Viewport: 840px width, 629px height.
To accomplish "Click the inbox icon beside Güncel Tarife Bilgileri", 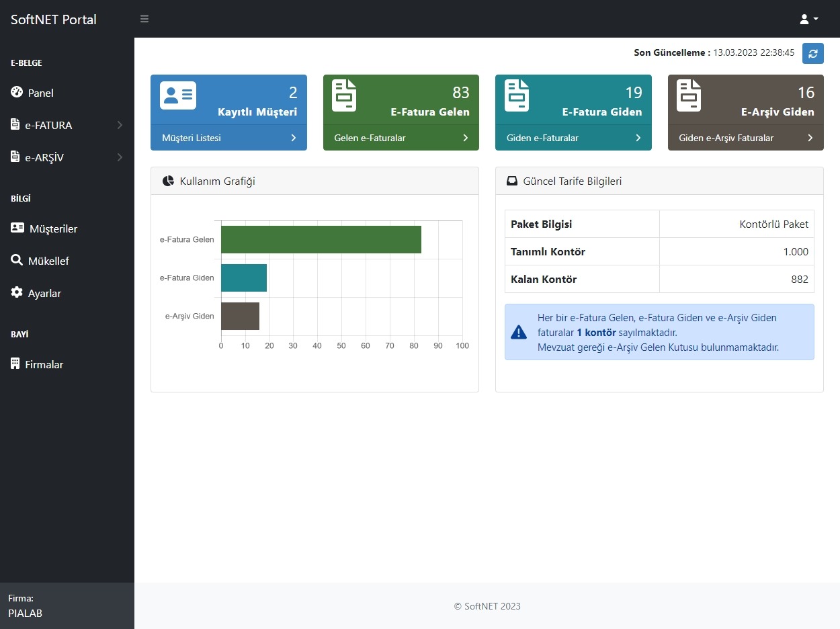I will [512, 181].
